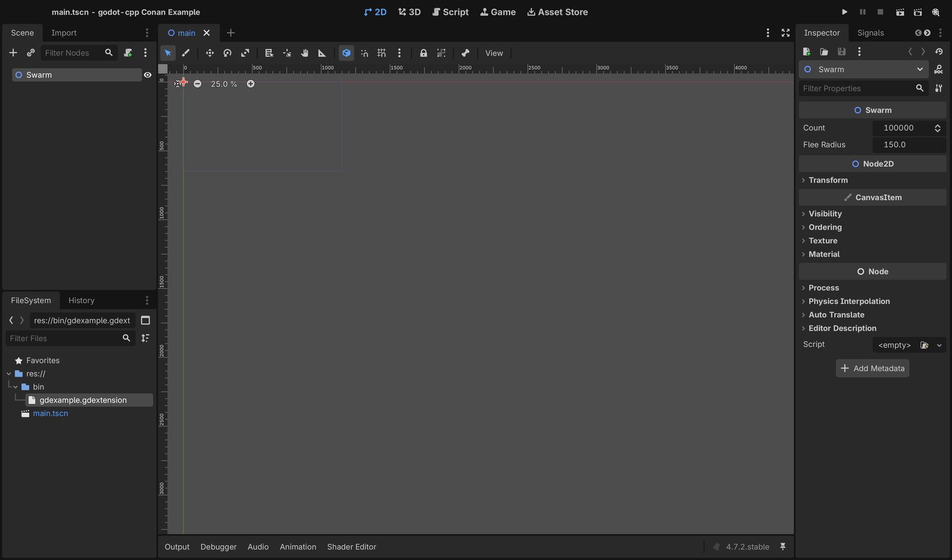Expand the Transform section
Screen dimensions: 952x560
click(x=872, y=180)
